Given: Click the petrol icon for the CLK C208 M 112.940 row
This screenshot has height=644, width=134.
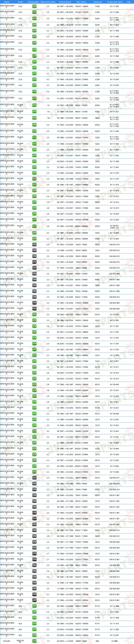Looking at the screenshot, I should pos(34,68).
